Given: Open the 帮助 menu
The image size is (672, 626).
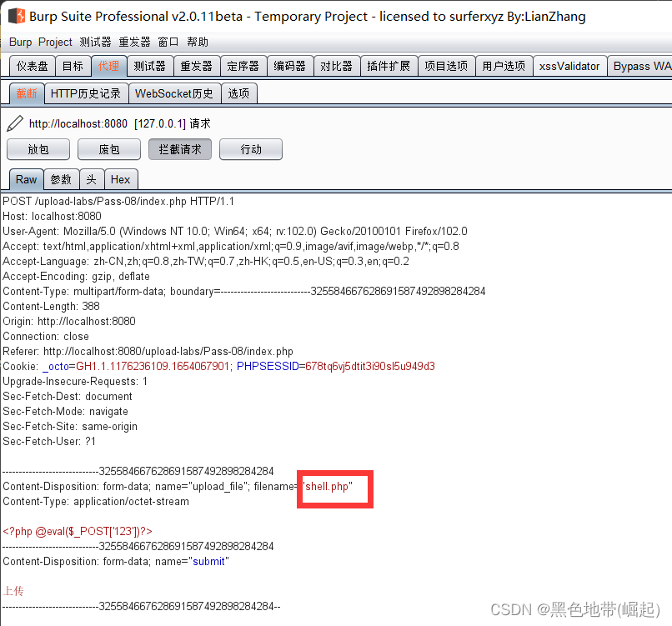Looking at the screenshot, I should coord(198,42).
